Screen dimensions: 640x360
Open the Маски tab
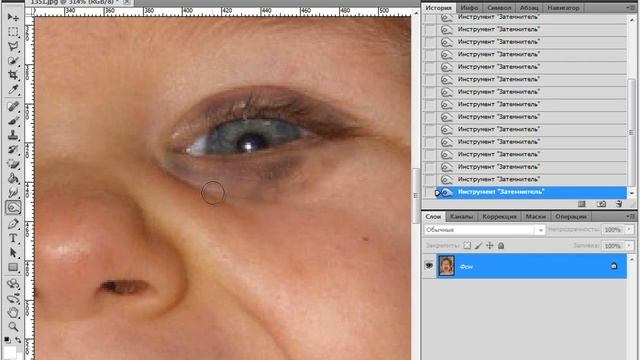(536, 216)
